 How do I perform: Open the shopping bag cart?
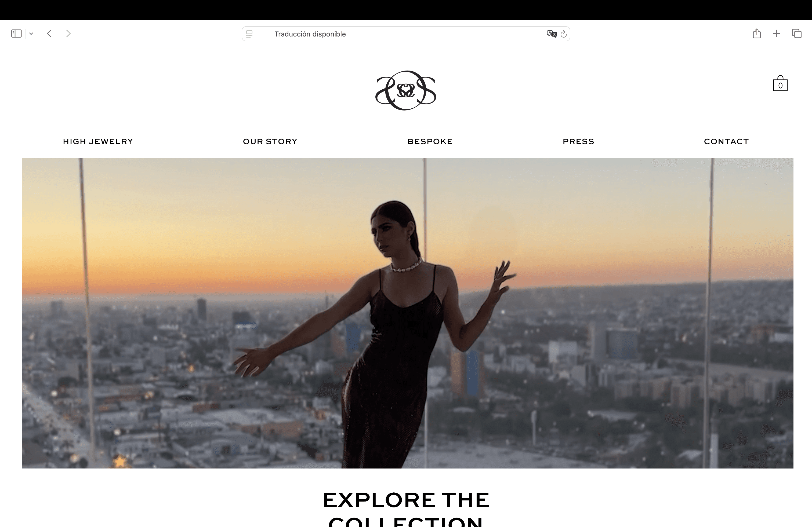click(x=780, y=83)
